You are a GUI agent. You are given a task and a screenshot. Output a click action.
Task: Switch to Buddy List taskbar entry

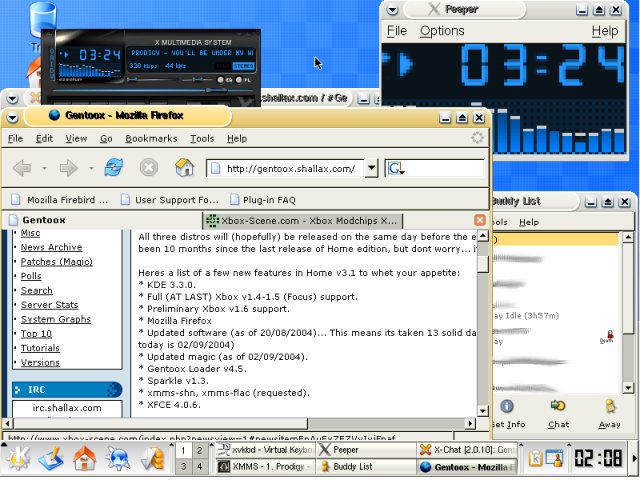tap(366, 466)
